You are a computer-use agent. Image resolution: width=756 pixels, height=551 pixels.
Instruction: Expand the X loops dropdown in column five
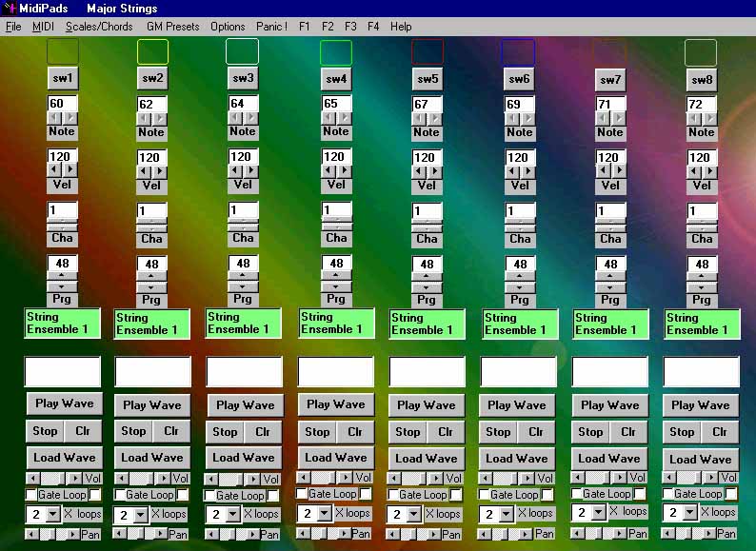click(x=415, y=514)
